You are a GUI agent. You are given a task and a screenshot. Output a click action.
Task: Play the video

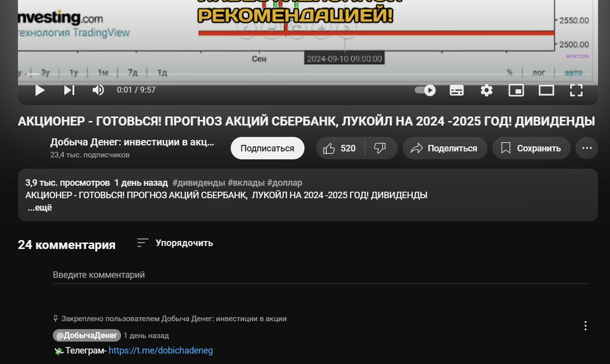[40, 90]
